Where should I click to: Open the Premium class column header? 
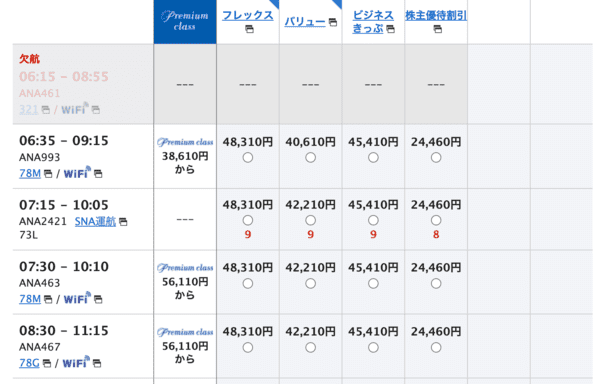click(x=185, y=22)
